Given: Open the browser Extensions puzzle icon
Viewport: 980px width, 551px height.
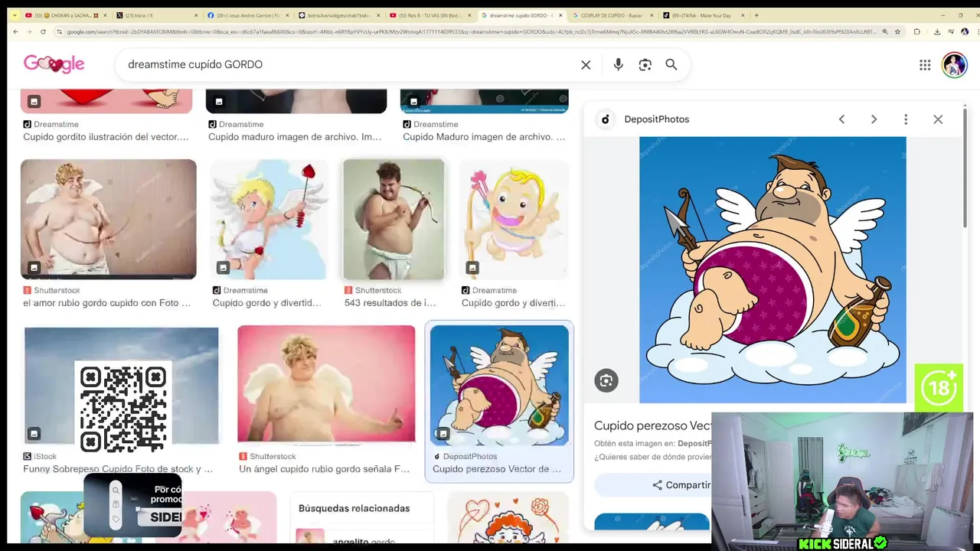Looking at the screenshot, I should 916,31.
